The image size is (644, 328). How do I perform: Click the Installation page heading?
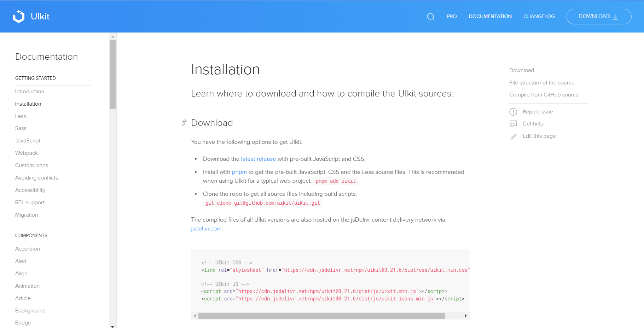pos(225,70)
